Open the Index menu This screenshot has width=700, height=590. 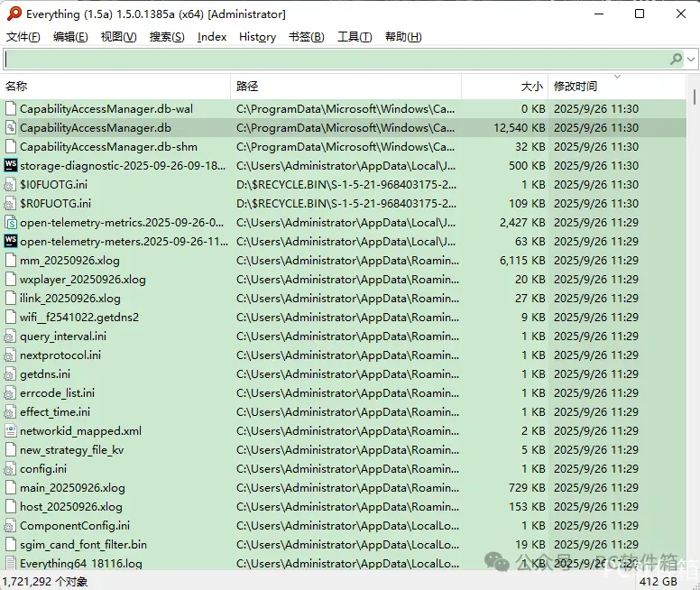pyautogui.click(x=212, y=37)
